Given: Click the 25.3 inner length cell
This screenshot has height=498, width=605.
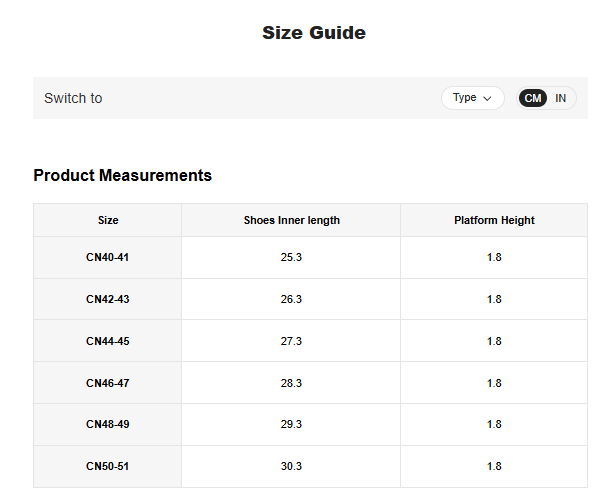Looking at the screenshot, I should (291, 258).
